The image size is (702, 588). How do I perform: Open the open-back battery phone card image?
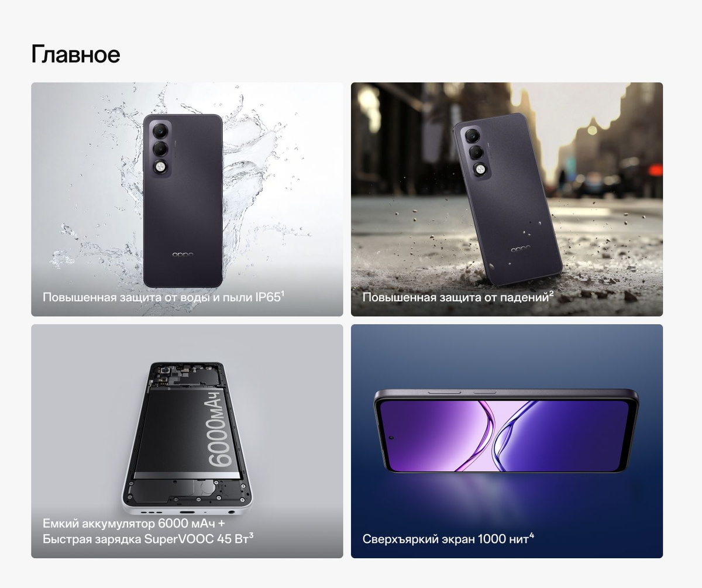pos(187,441)
